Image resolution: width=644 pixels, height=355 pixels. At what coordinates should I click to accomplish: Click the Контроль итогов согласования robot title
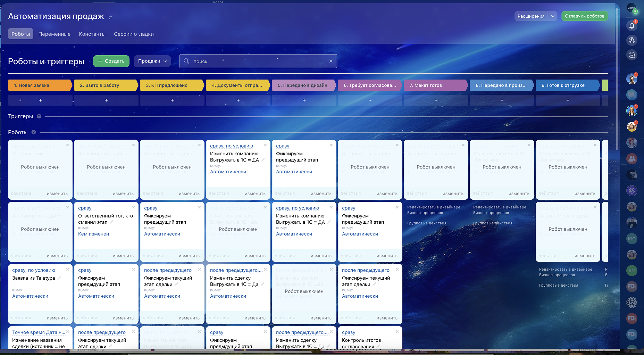[x=361, y=343]
